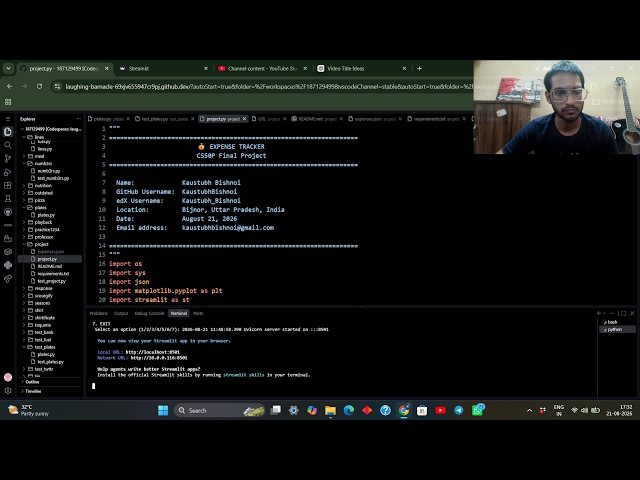Click the address bar URL field
This screenshot has height=480, width=640.
pyautogui.click(x=267, y=87)
